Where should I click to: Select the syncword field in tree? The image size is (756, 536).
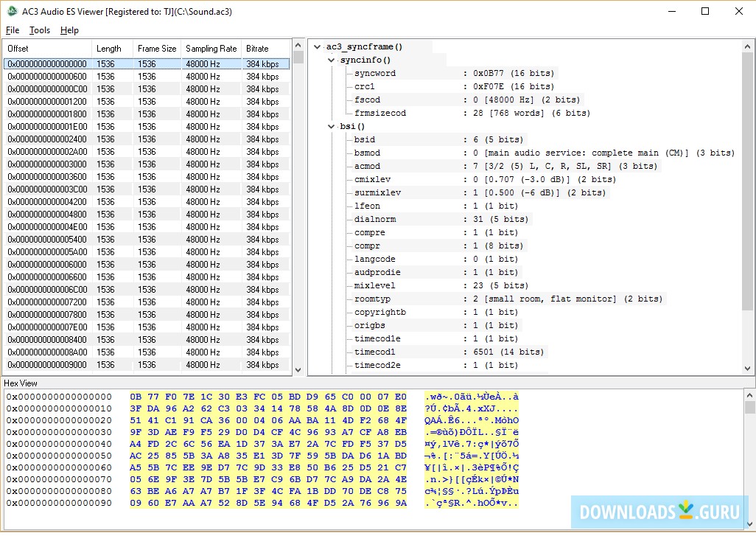(374, 74)
